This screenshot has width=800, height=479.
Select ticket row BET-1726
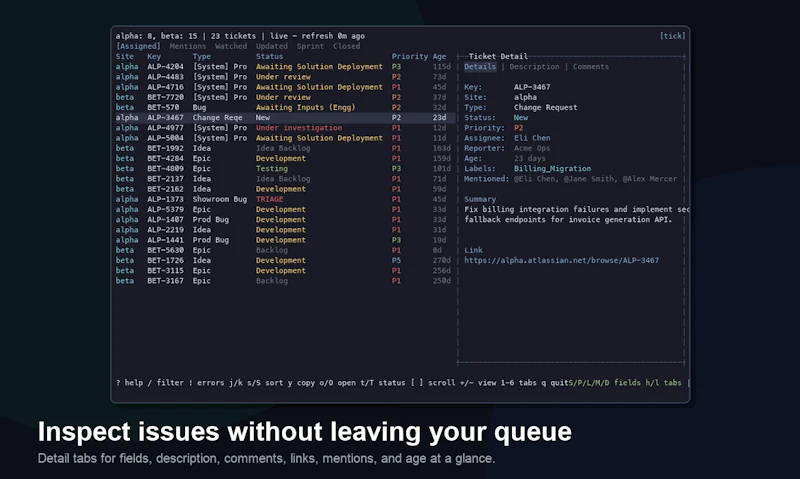pyautogui.click(x=284, y=261)
